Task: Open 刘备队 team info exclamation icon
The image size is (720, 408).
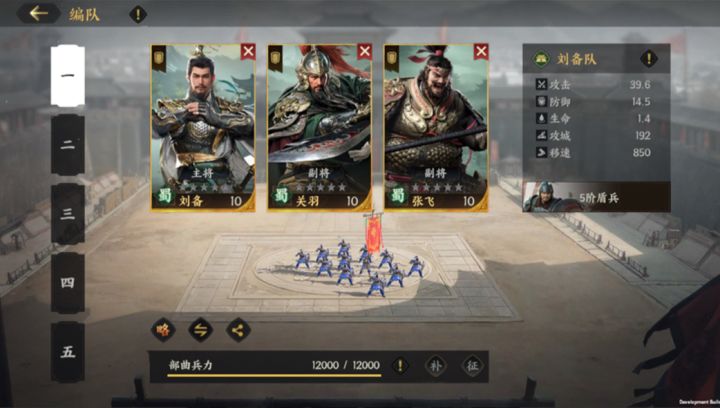Action: tap(649, 59)
